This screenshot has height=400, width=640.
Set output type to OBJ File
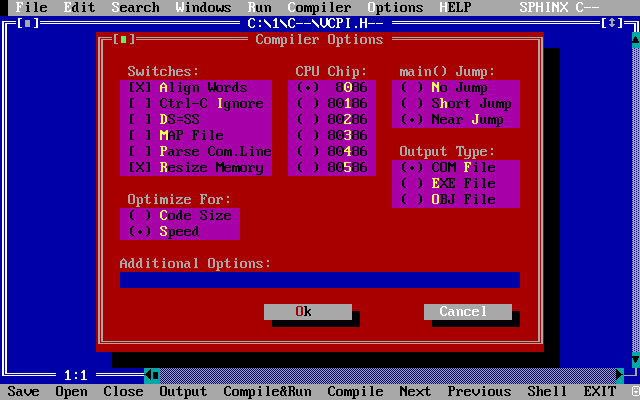[456, 200]
